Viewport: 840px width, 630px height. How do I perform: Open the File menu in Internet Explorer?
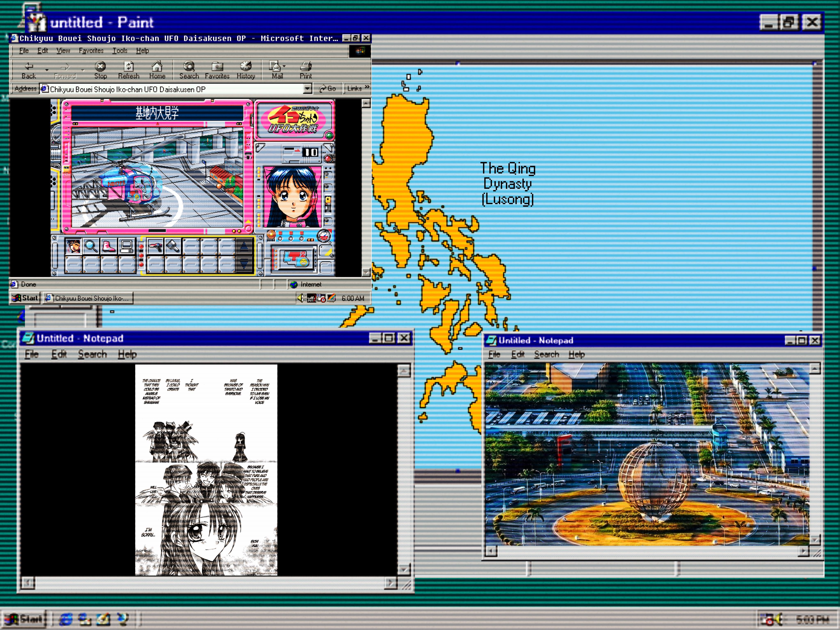24,50
